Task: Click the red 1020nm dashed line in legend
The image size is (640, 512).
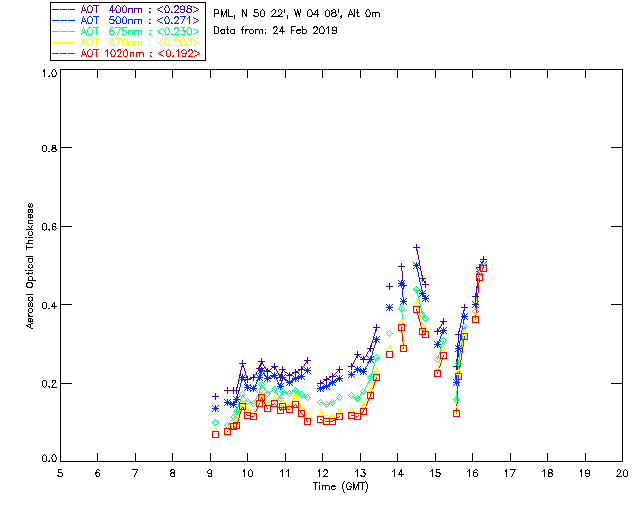Action: tap(64, 53)
